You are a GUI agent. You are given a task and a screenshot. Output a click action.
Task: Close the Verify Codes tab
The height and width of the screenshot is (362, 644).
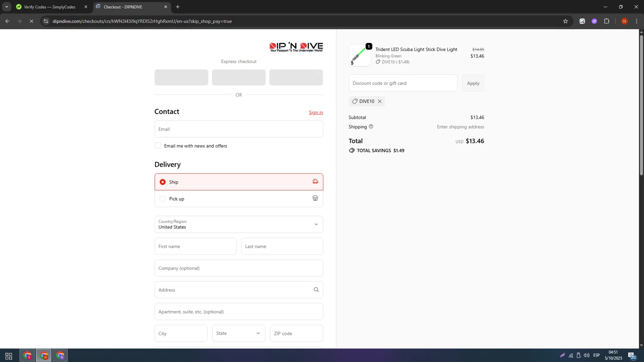[x=85, y=7]
